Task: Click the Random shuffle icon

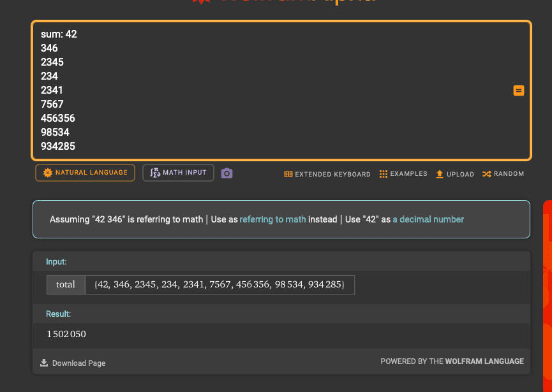Action: pos(486,174)
